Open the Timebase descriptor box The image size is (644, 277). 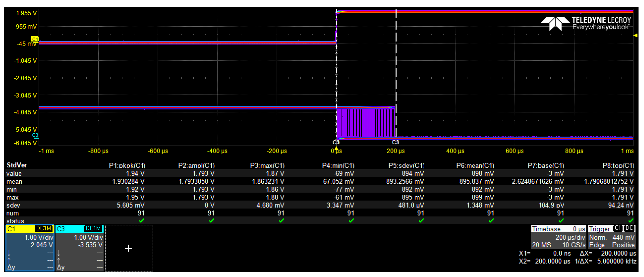point(558,237)
